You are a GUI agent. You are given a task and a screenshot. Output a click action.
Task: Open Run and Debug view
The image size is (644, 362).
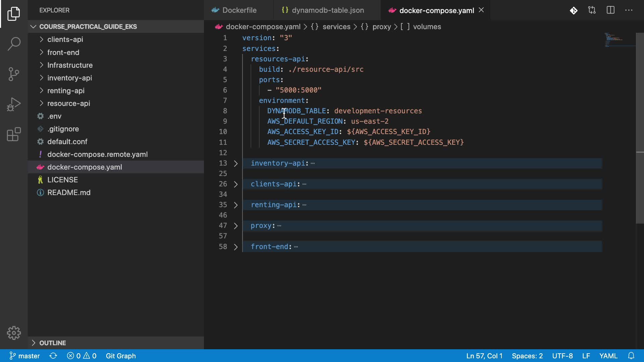point(14,104)
